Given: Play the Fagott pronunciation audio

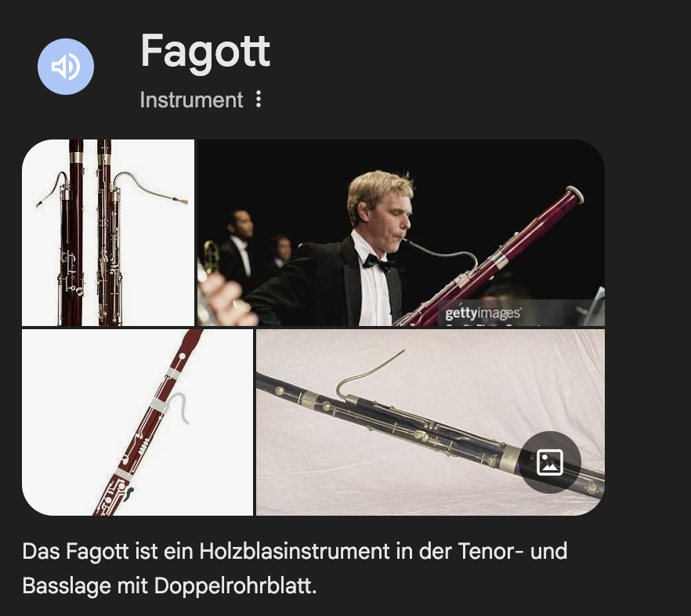Looking at the screenshot, I should coord(66,67).
